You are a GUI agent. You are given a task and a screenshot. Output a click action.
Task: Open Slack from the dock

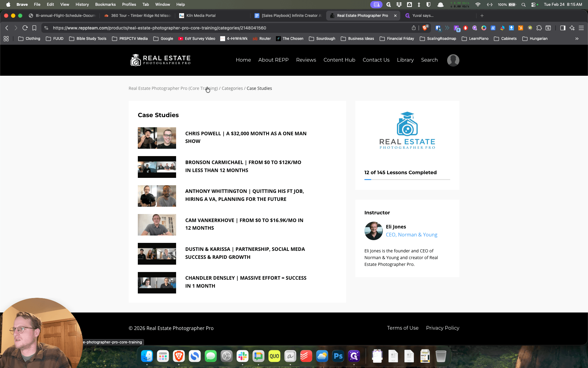click(x=243, y=356)
